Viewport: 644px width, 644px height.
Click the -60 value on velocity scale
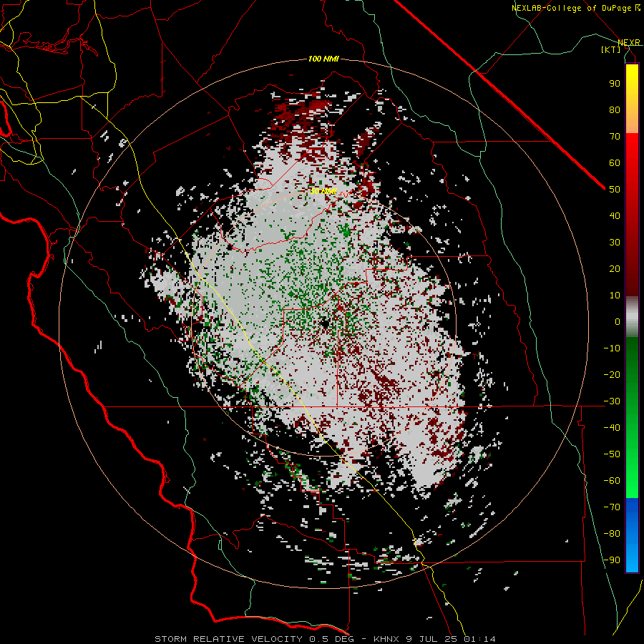(x=612, y=481)
